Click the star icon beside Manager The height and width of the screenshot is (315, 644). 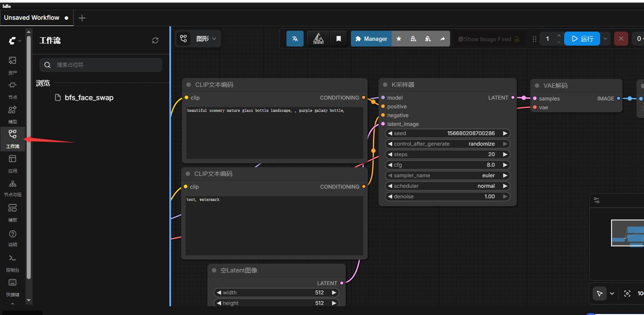pos(399,39)
